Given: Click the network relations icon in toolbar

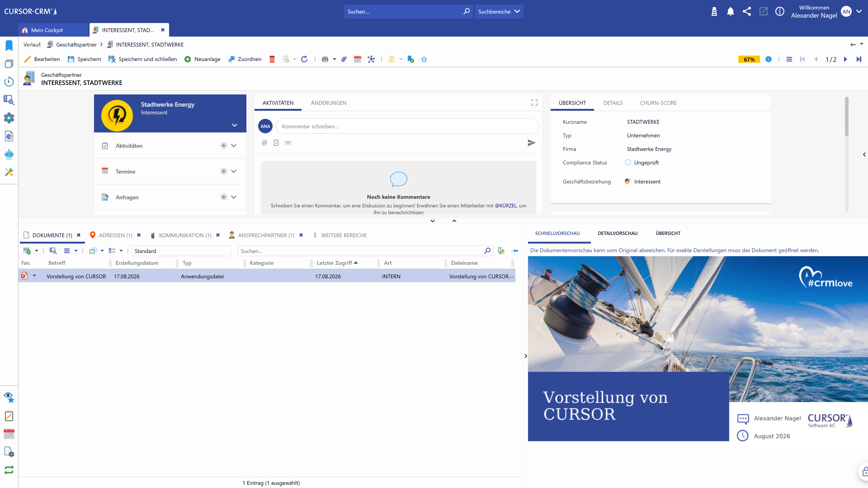Looking at the screenshot, I should 371,59.
